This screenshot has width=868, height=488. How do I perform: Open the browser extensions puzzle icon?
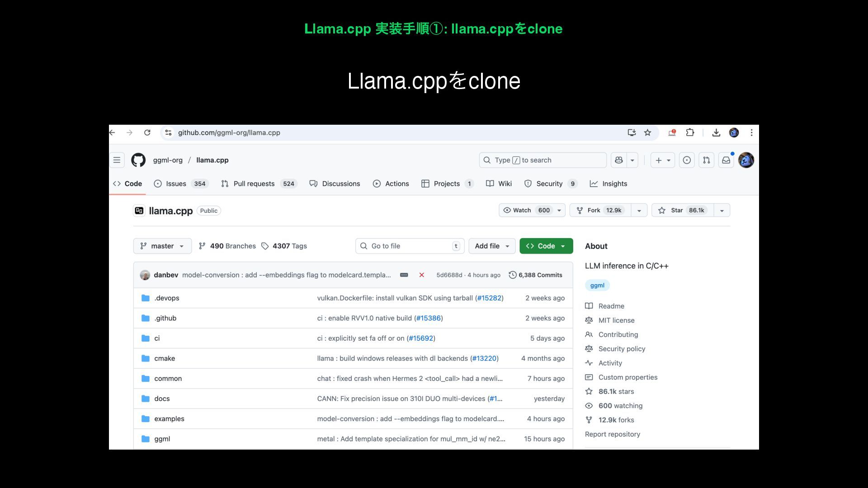click(690, 132)
